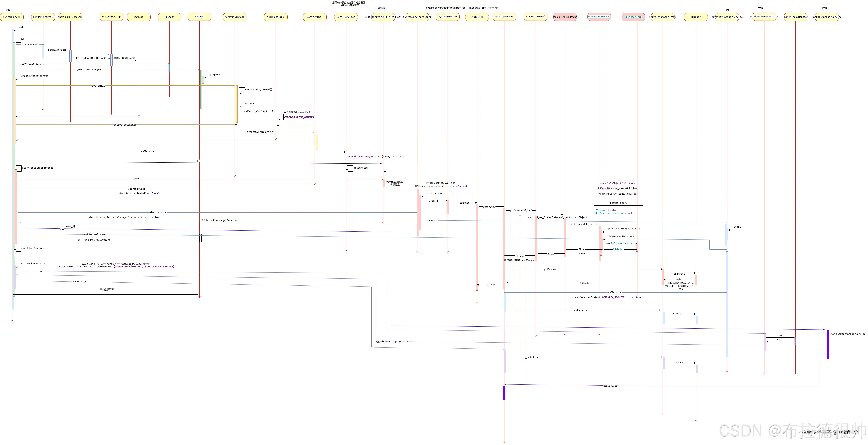868x445 pixels.
Task: Click the Installer participant box
Action: 477,17
